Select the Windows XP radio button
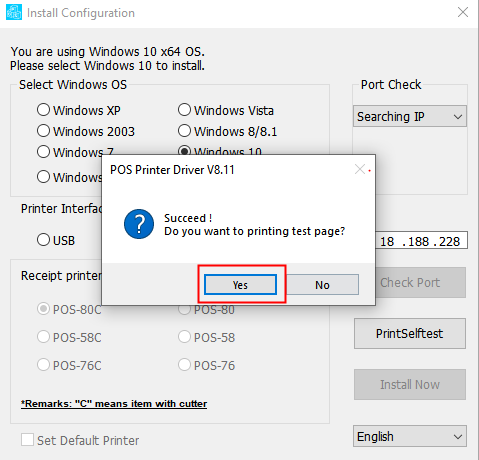Viewport: 479px width, 460px height. pyautogui.click(x=43, y=110)
